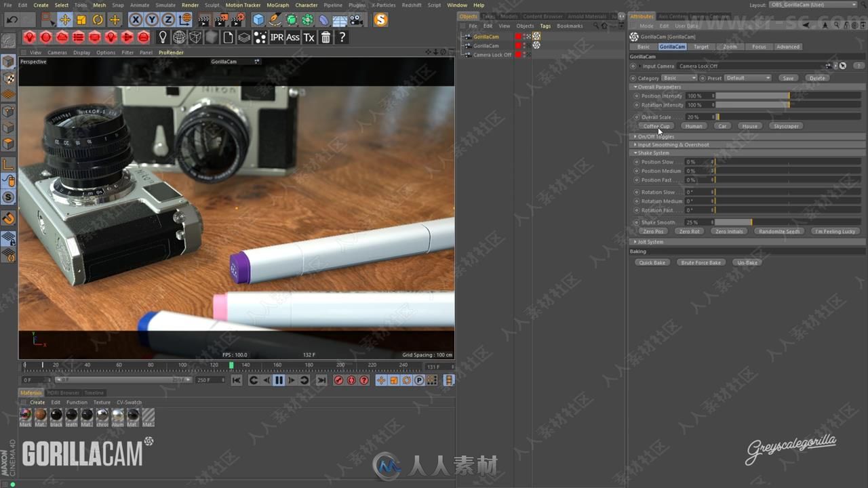Screen dimensions: 868x488
Task: Click the Tx toolbar icon
Action: [309, 37]
